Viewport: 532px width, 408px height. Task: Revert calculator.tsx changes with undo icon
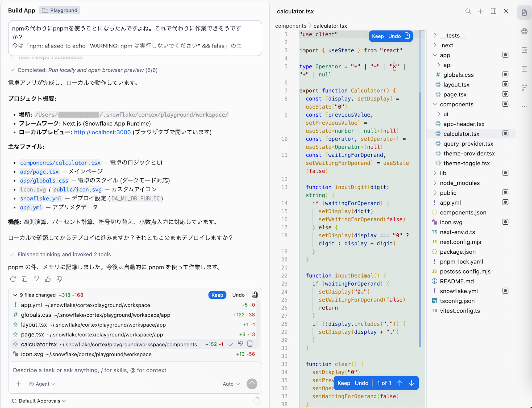tap(240, 344)
